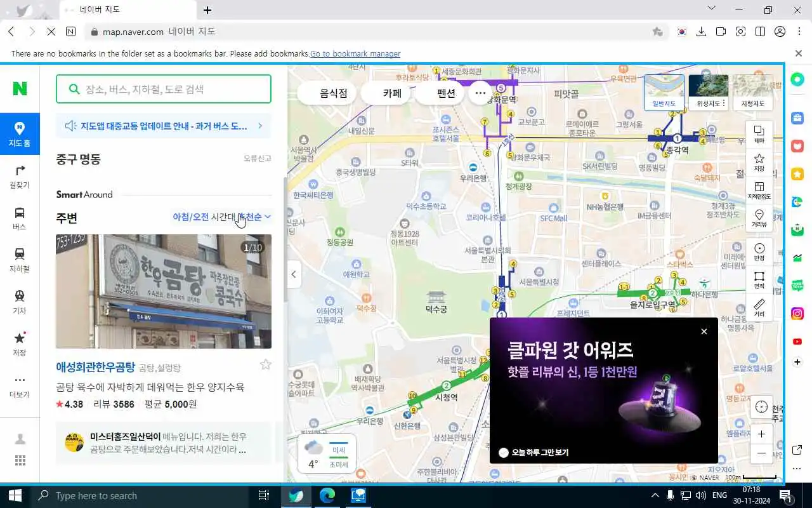Screen dimensions: 812x508
Task: Close the 클파원 갓 어워즈 ad popup
Action: tap(704, 331)
